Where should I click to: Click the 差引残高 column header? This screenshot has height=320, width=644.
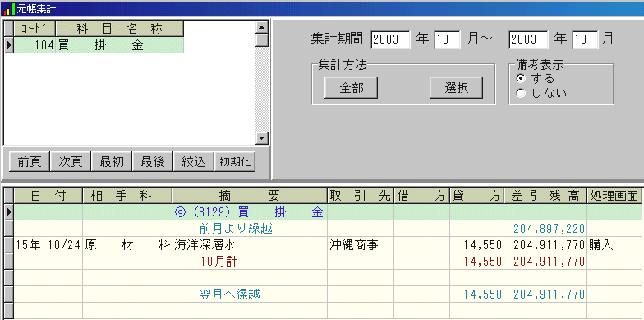(545, 196)
